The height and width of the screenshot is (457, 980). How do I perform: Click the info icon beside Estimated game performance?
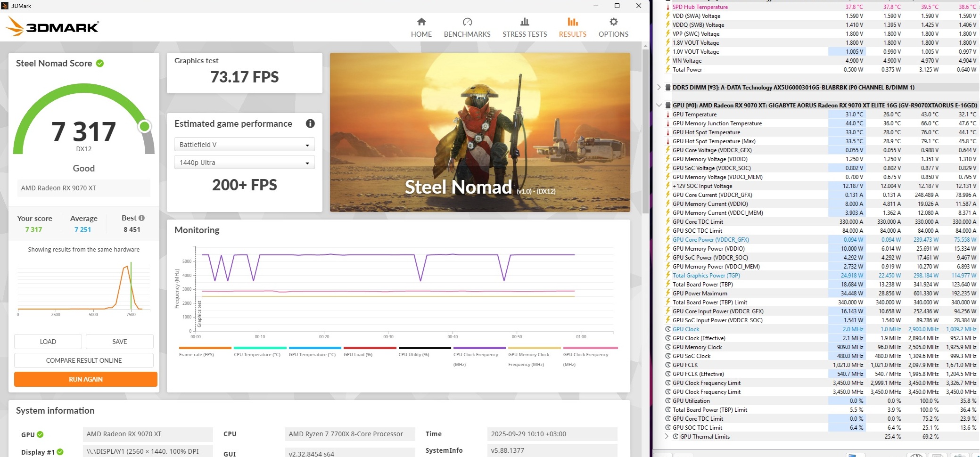[x=310, y=123]
